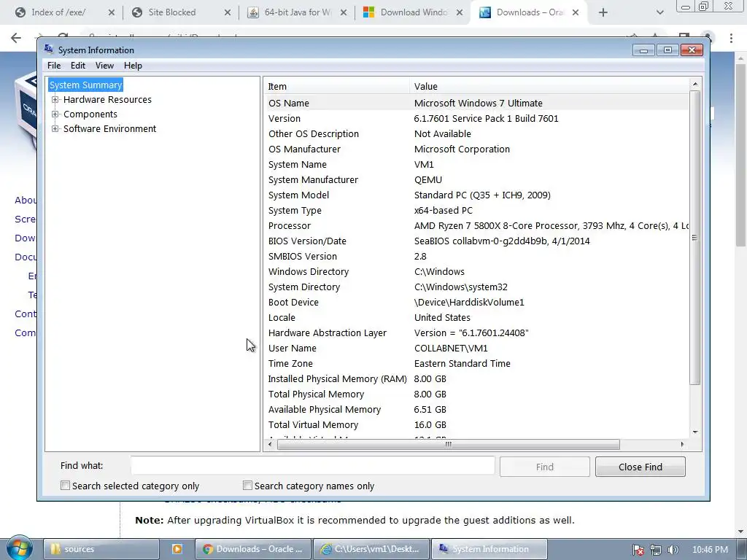This screenshot has height=560, width=747.
Task: Select the 'Available Physical Memory' row
Action: [476, 409]
